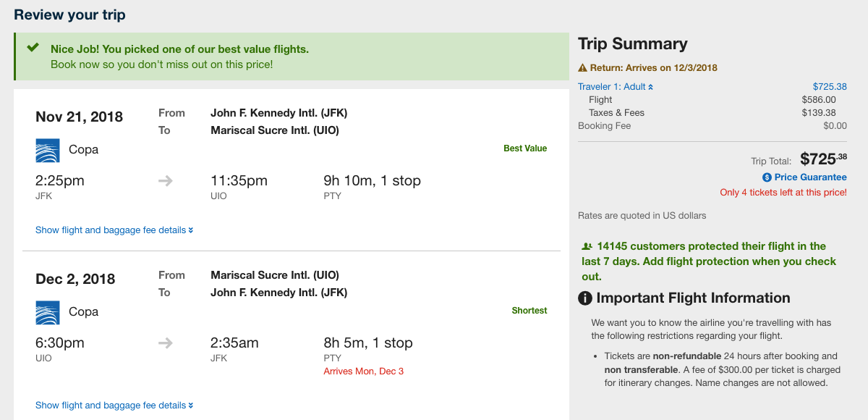868x420 pixels.
Task: Click the Only 4 tickets left warning
Action: pos(783,193)
